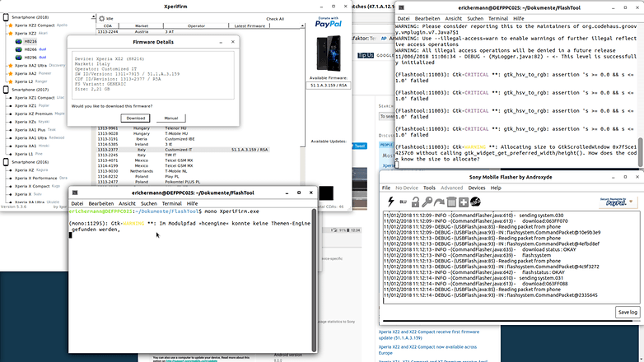Click Check All link in XperiFirm
Image resolution: width=644 pixels, height=362 pixels.
[275, 19]
